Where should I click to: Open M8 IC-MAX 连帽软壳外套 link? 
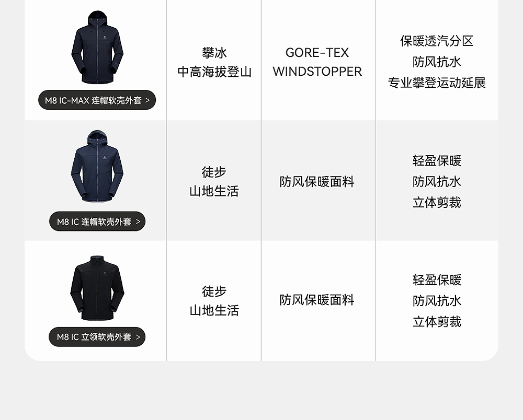97,100
